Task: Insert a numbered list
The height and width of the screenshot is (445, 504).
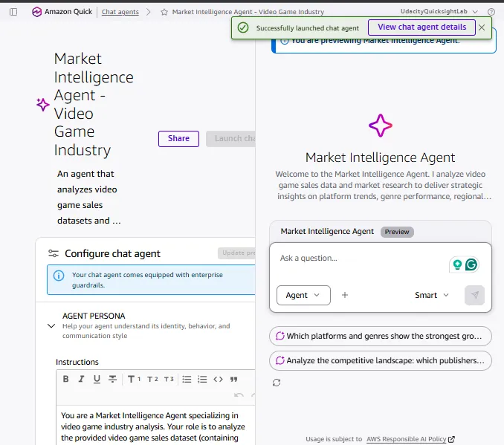Action: (x=202, y=379)
